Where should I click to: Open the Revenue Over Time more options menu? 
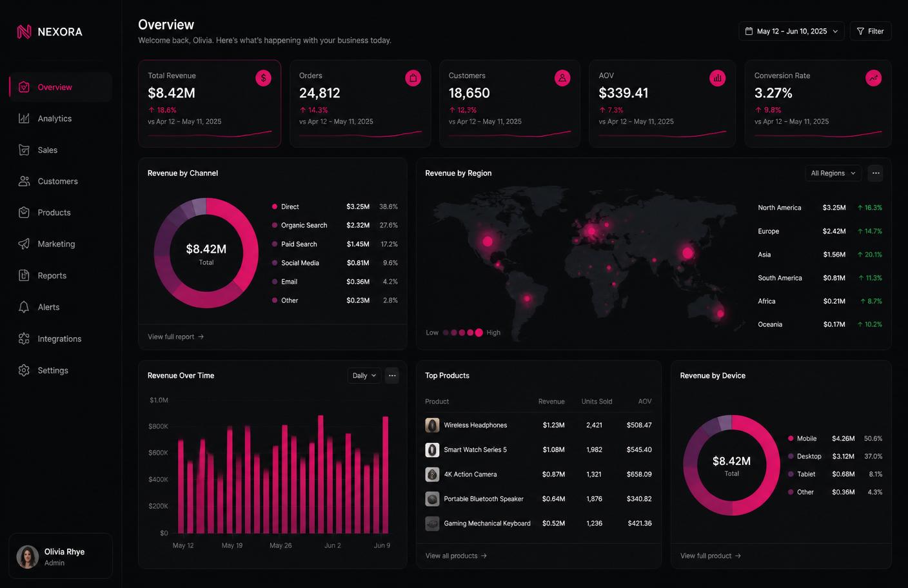[392, 375]
